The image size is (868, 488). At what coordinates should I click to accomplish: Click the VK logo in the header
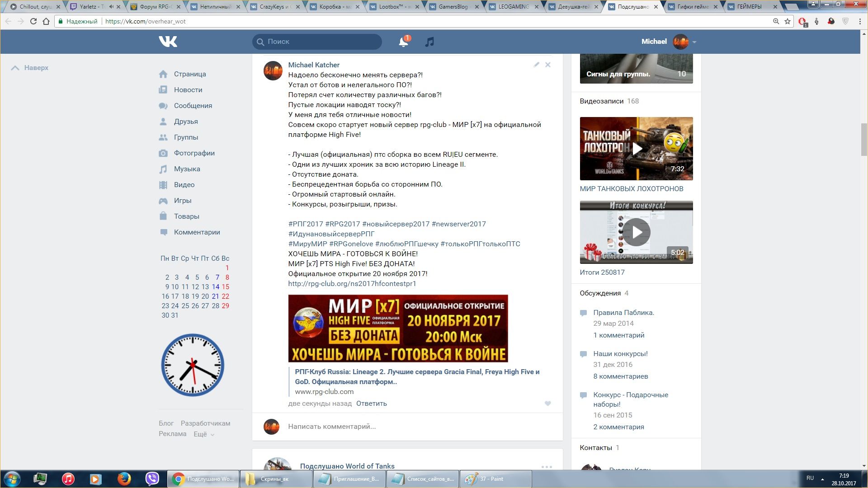(x=168, y=42)
